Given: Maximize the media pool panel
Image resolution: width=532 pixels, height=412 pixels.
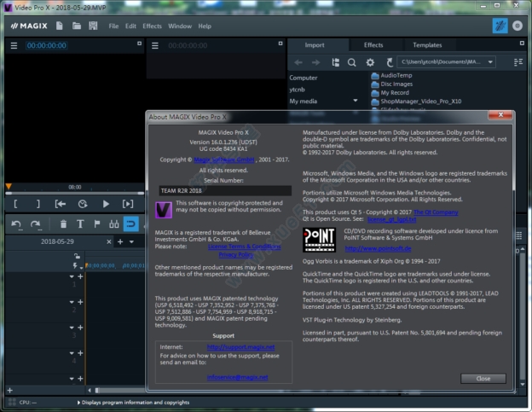Looking at the screenshot, I should (x=522, y=44).
